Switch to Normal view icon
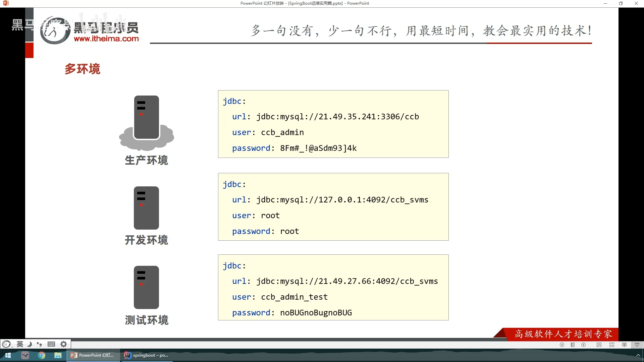Image resolution: width=644 pixels, height=362 pixels. (x=599, y=345)
